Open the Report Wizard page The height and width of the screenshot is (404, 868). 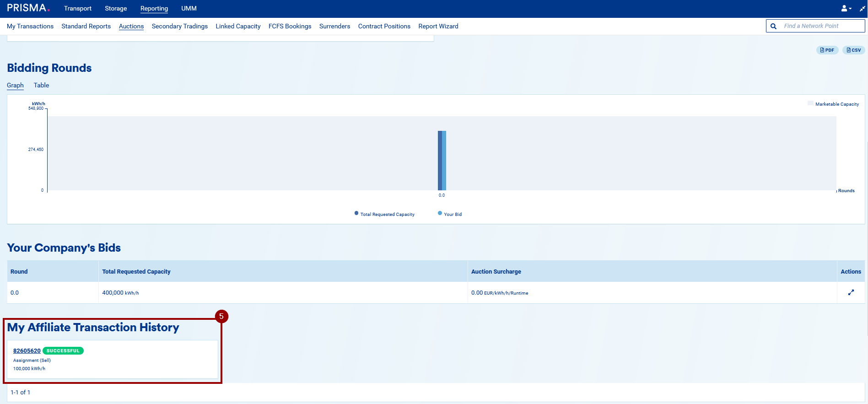tap(438, 26)
